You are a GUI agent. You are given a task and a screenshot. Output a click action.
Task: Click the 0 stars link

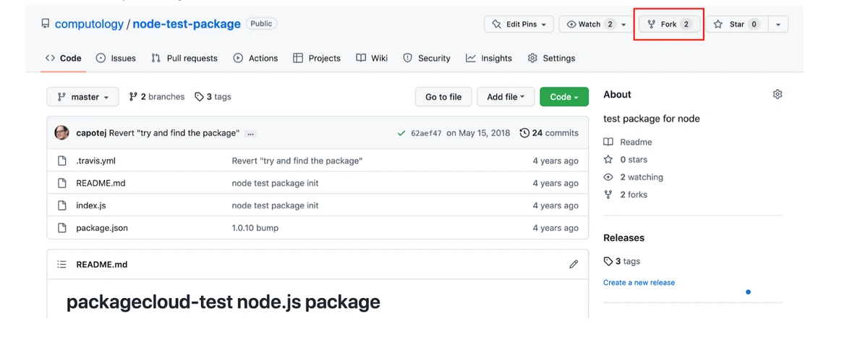click(x=626, y=159)
